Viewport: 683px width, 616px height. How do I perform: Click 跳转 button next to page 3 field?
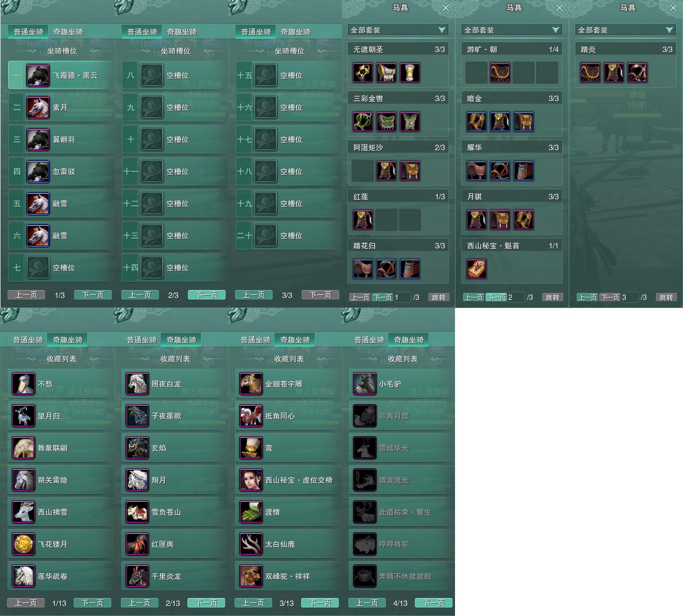[666, 297]
